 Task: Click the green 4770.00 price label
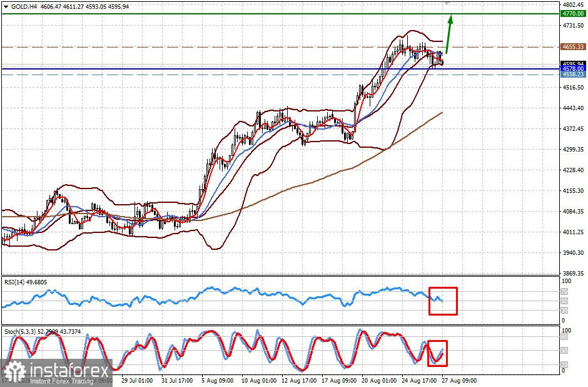[573, 14]
